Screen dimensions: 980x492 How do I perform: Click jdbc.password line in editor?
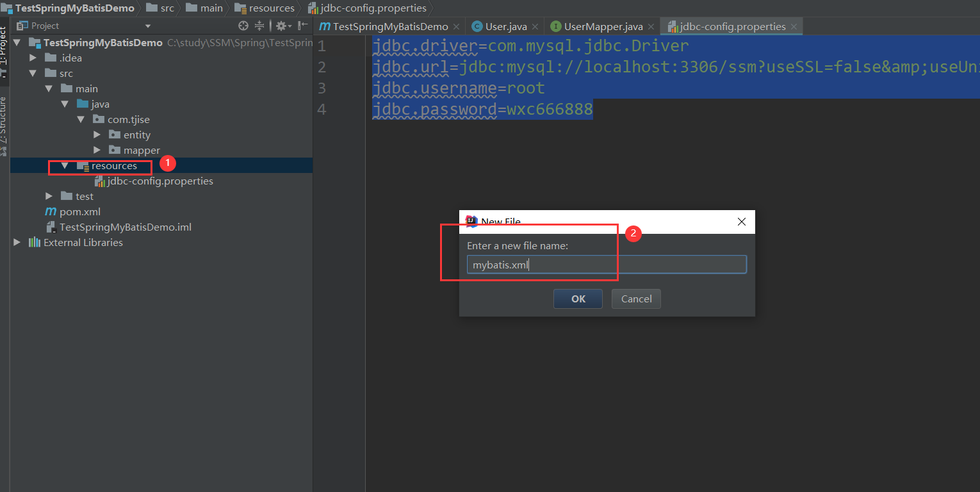tap(483, 110)
